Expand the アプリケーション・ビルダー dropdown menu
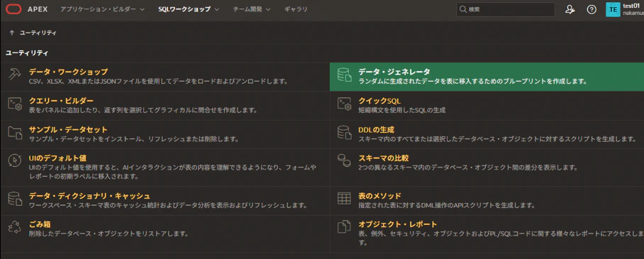This screenshot has height=259, width=644. [x=102, y=9]
